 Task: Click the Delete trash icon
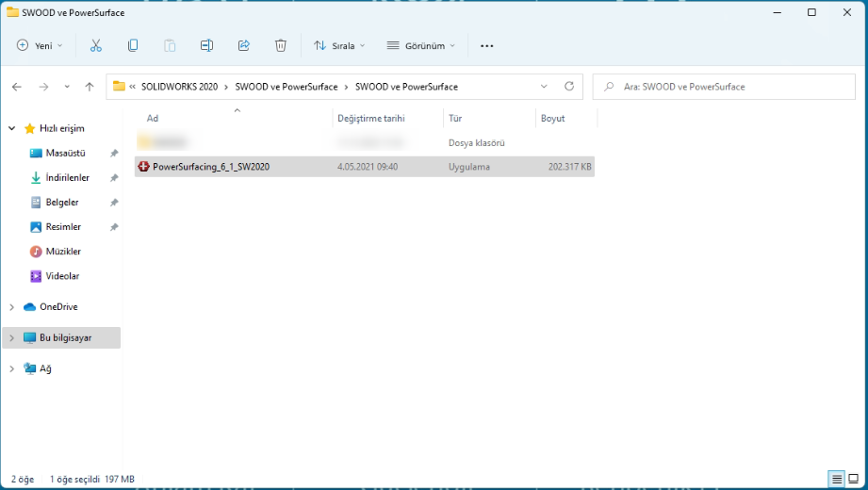tap(281, 45)
